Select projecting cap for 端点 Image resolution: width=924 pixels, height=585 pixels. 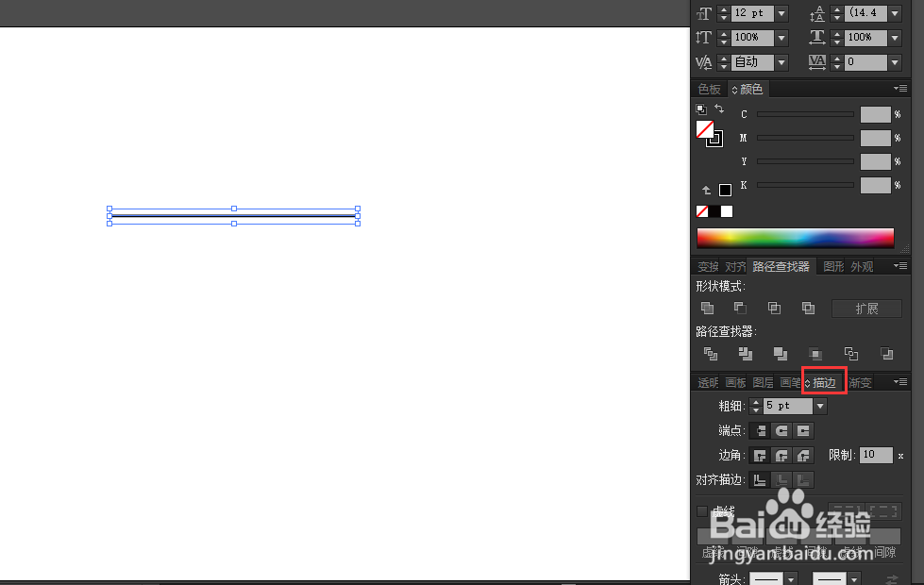click(803, 430)
